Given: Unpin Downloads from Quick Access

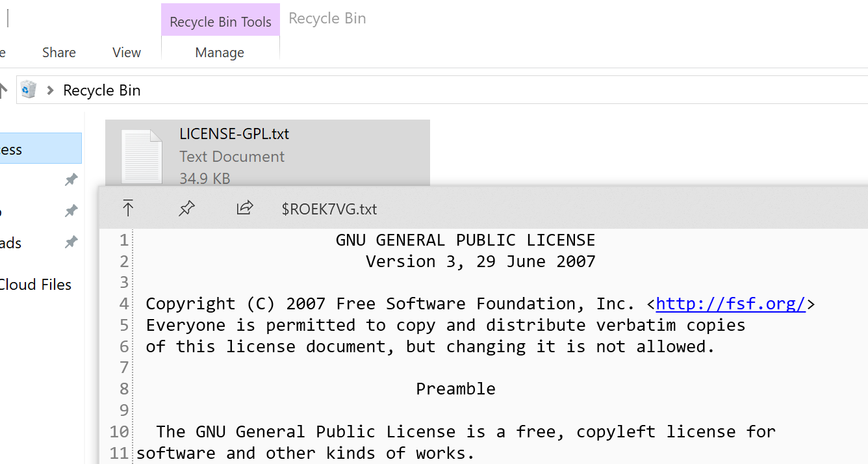Looking at the screenshot, I should click(x=71, y=242).
